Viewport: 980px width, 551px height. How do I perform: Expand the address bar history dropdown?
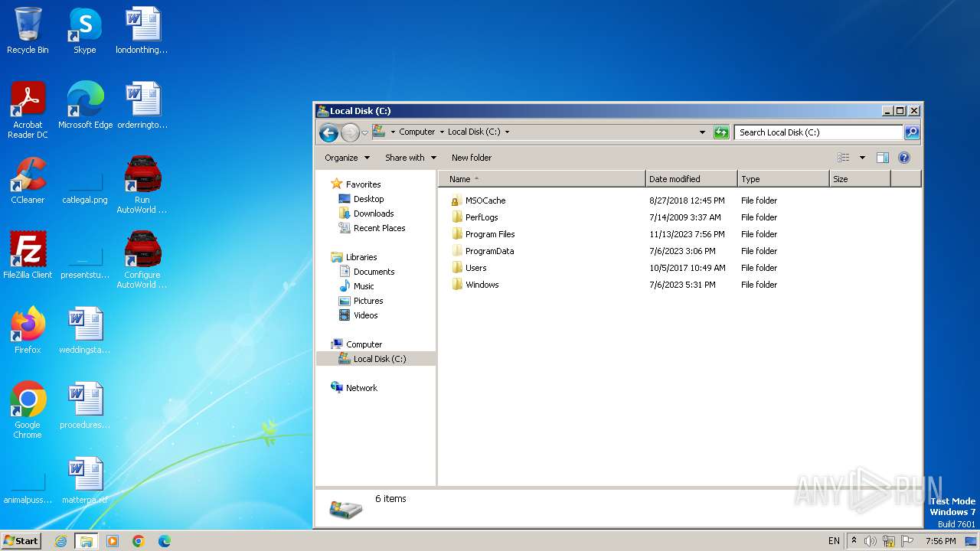click(702, 132)
